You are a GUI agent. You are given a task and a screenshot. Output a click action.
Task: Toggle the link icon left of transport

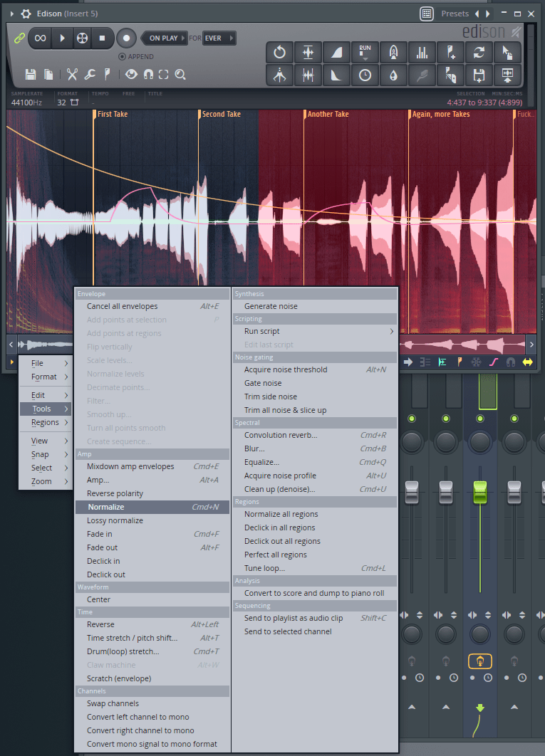point(19,38)
